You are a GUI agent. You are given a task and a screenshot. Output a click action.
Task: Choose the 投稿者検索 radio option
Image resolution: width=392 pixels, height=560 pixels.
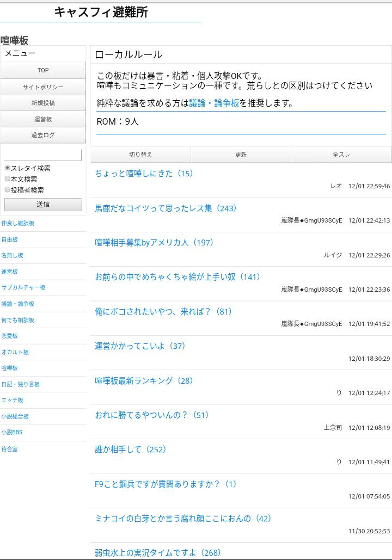click(x=8, y=190)
